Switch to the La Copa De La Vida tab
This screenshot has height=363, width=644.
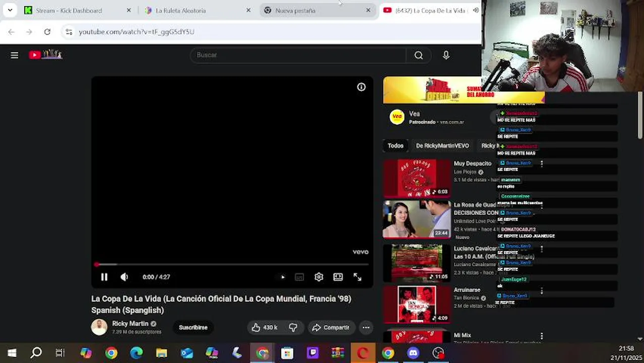[x=431, y=10]
